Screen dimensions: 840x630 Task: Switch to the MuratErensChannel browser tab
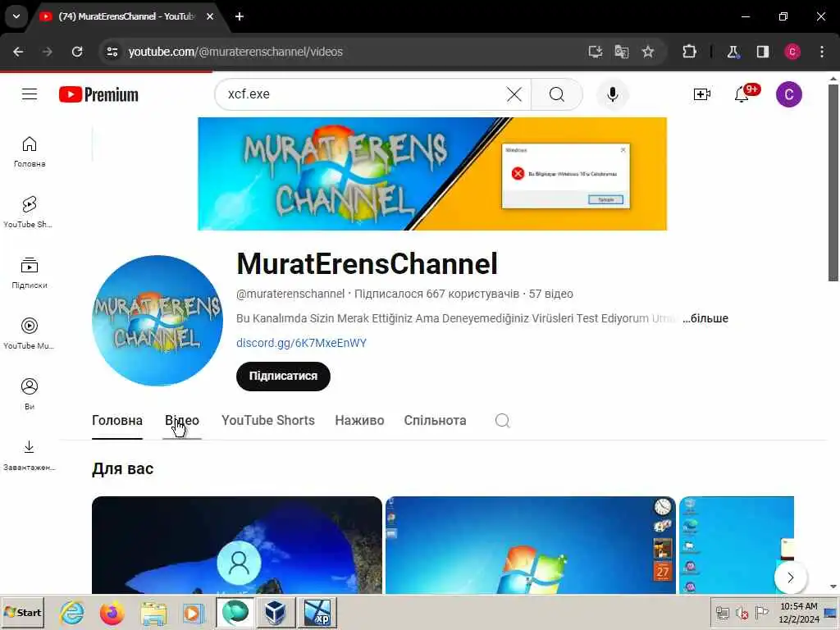coord(126,16)
